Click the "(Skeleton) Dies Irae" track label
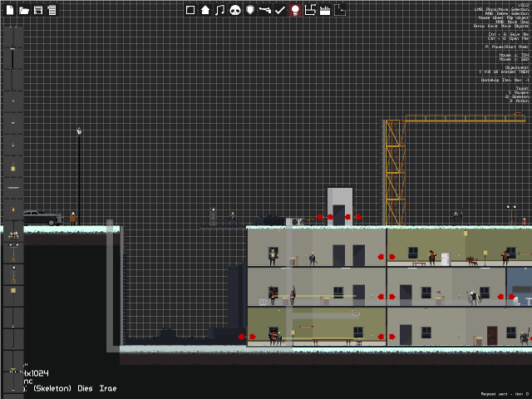Screen dimensions: 532x399 [75, 388]
